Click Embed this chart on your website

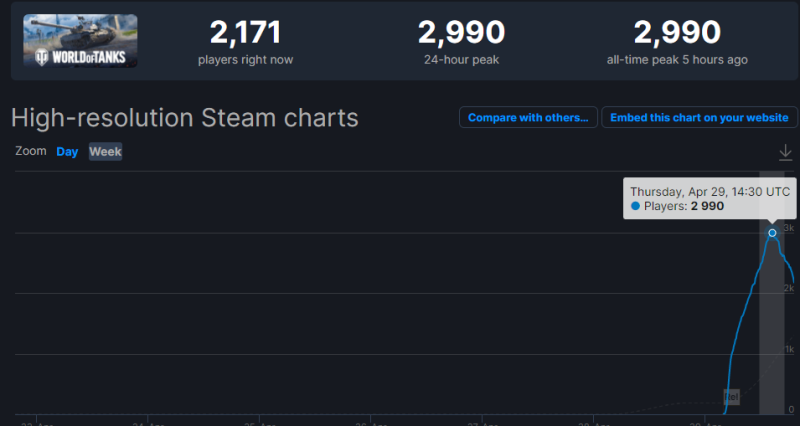pos(699,117)
